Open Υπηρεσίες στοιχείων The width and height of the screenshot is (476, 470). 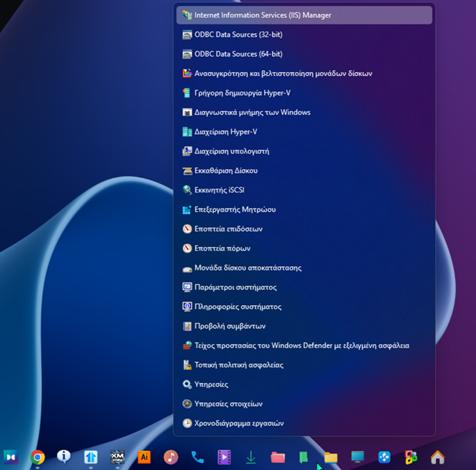pyautogui.click(x=304, y=404)
